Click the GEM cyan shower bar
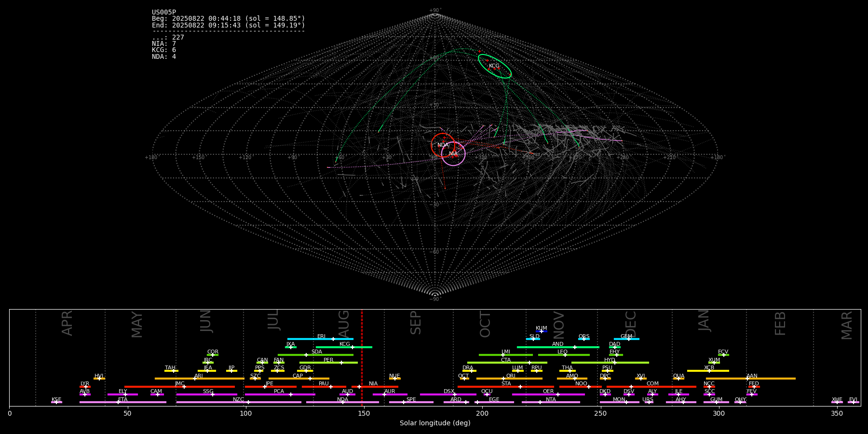Screen dimensions: 868x434 click(x=626, y=339)
